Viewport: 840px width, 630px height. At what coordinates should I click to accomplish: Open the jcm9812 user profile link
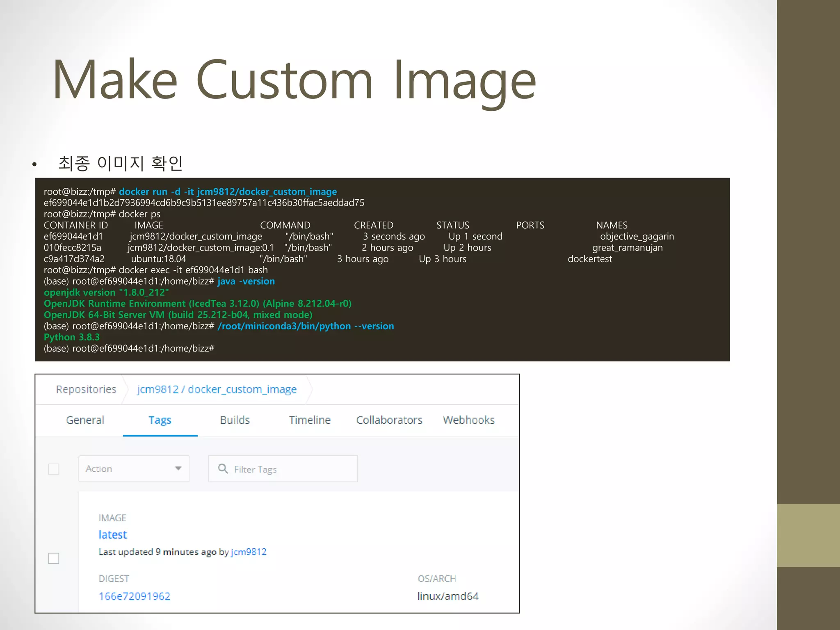tap(249, 552)
